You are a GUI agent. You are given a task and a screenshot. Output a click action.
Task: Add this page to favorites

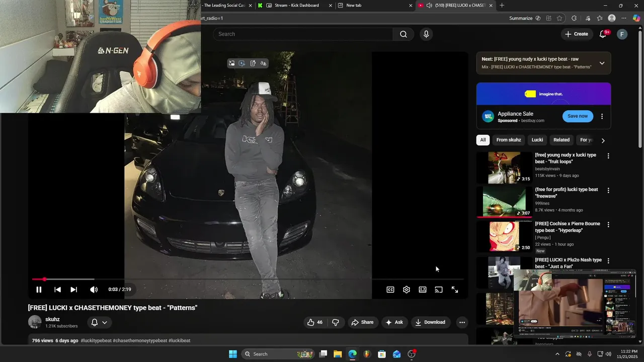(x=559, y=18)
